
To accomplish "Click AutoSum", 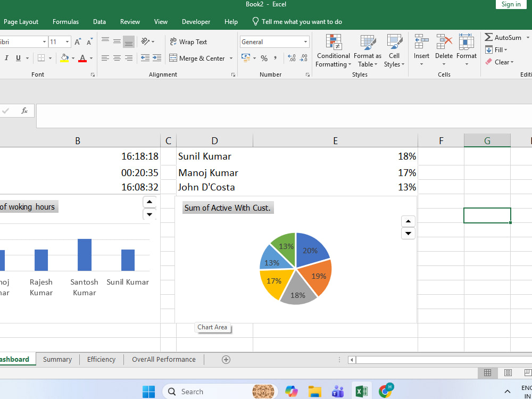I will [x=503, y=38].
